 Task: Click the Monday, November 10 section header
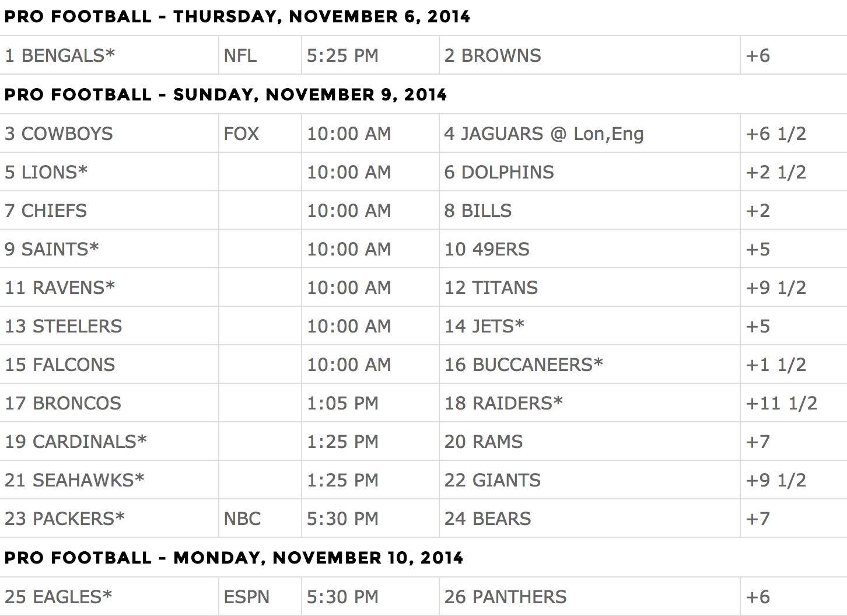tap(234, 558)
